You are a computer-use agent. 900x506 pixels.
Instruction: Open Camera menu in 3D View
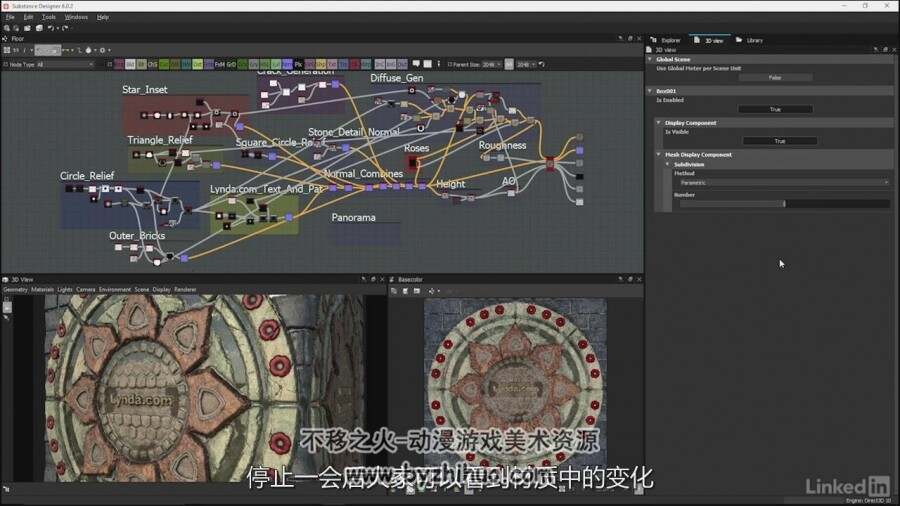(x=86, y=290)
